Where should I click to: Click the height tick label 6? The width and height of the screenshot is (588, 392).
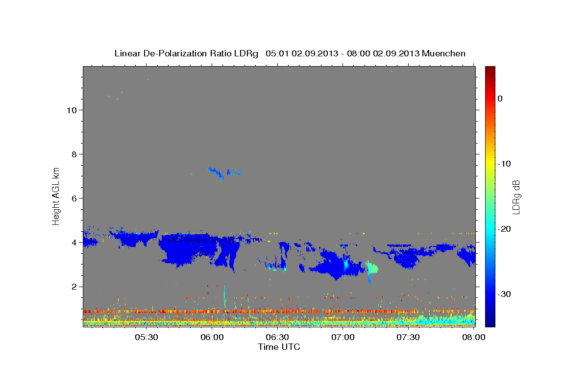(73, 198)
